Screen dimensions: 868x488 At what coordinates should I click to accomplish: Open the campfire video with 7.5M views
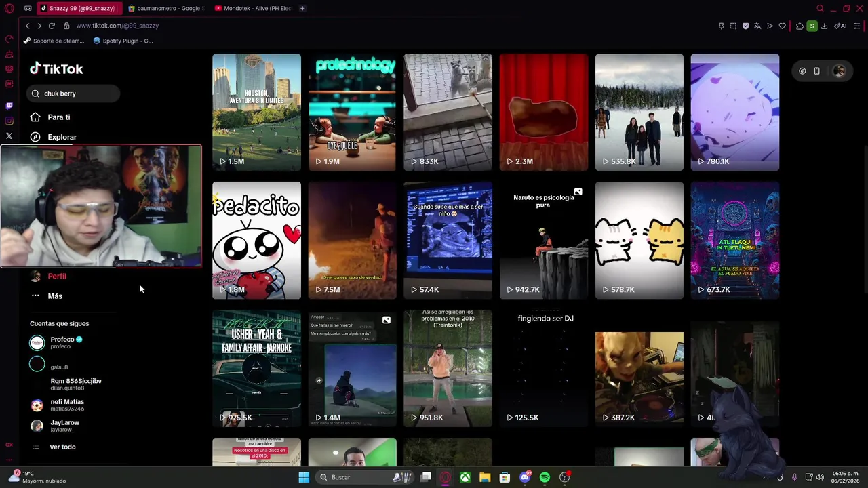click(x=352, y=240)
